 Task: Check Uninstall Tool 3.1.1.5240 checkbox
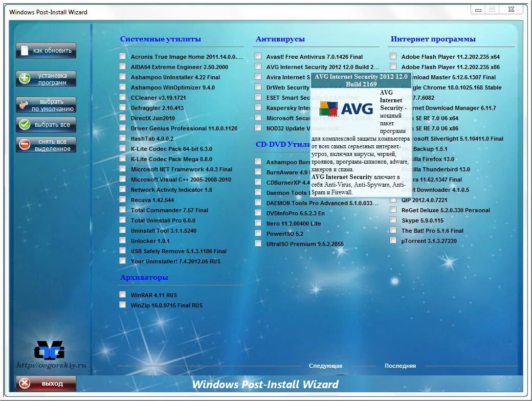(x=122, y=230)
